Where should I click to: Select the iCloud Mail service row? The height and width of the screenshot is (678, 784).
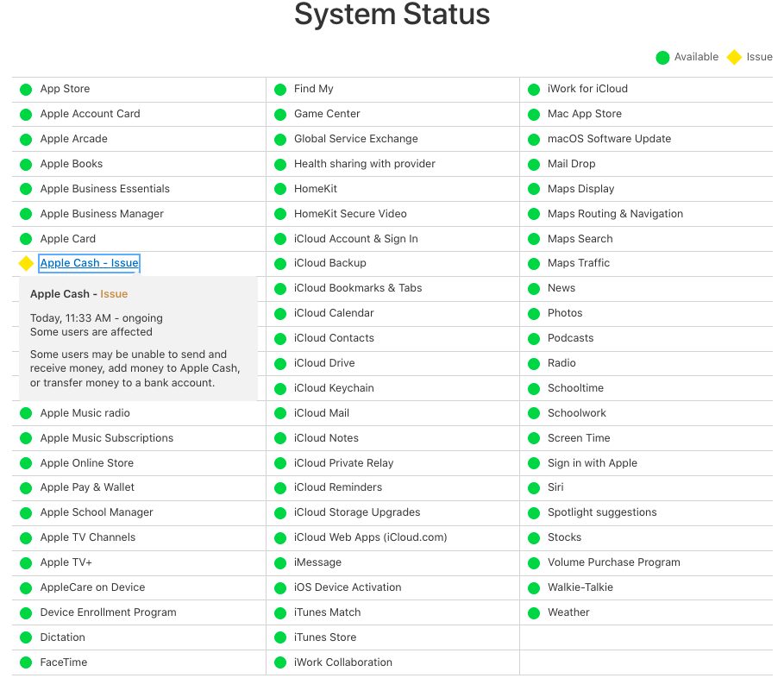tap(321, 413)
